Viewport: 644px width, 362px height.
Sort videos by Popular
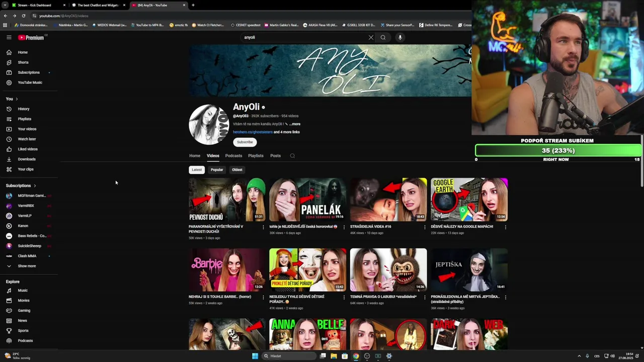coord(217,170)
